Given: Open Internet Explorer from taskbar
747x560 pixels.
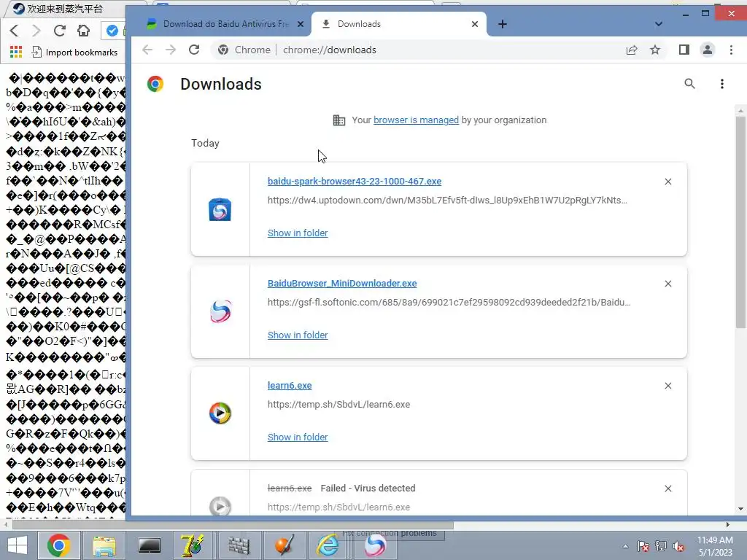Looking at the screenshot, I should tap(328, 545).
